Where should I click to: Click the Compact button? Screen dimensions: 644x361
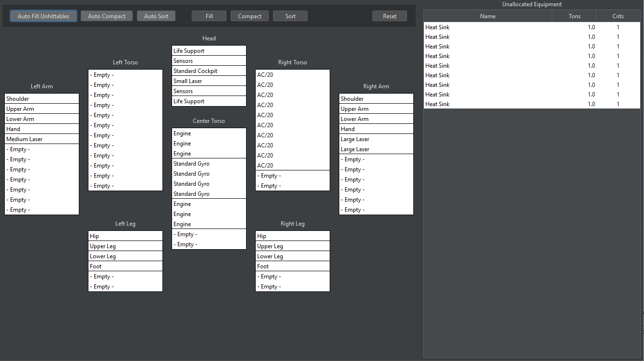[250, 16]
